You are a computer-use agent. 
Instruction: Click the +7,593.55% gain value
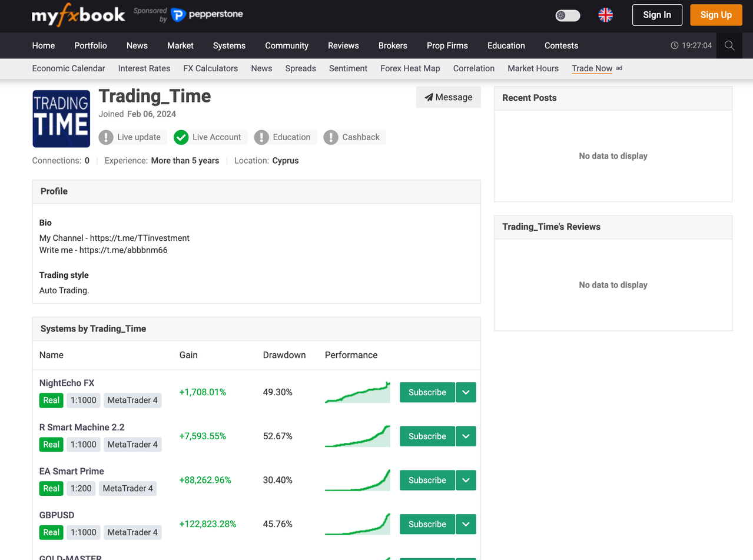203,436
